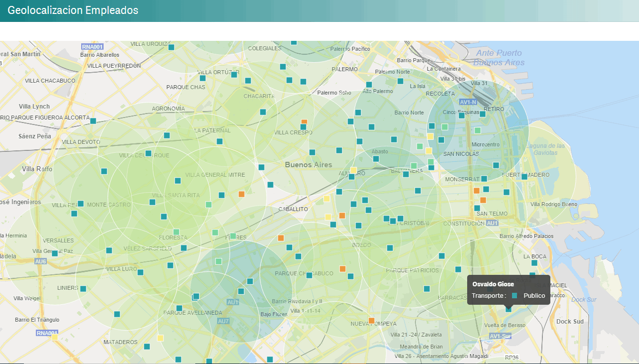The height and width of the screenshot is (364, 639).
Task: Click teal marker next to Villa Urquiza
Action: (171, 47)
